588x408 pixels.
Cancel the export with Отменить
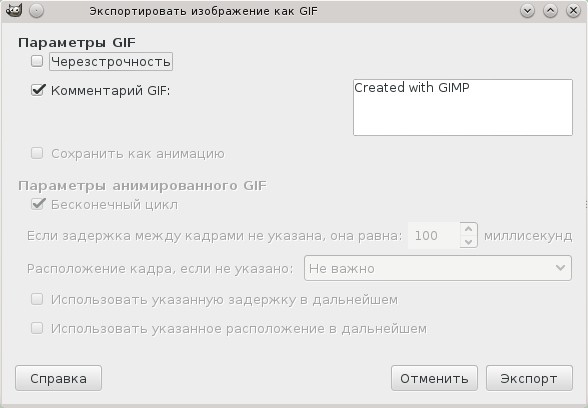pyautogui.click(x=434, y=378)
